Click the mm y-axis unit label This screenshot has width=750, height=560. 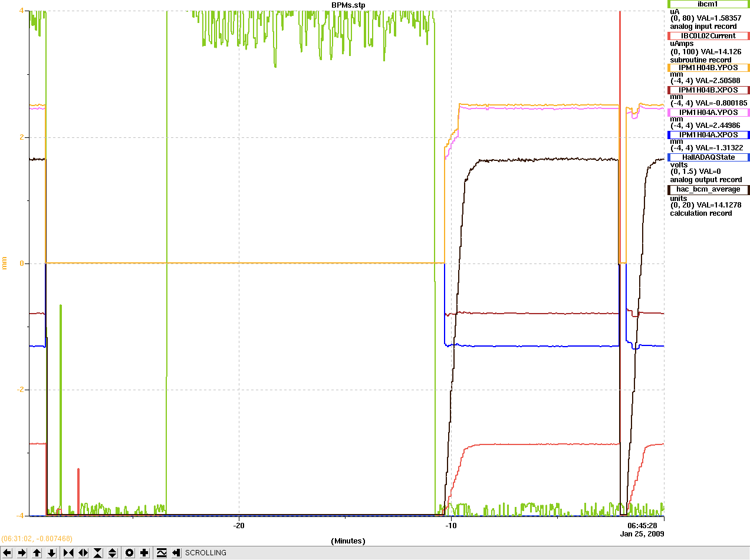point(5,264)
